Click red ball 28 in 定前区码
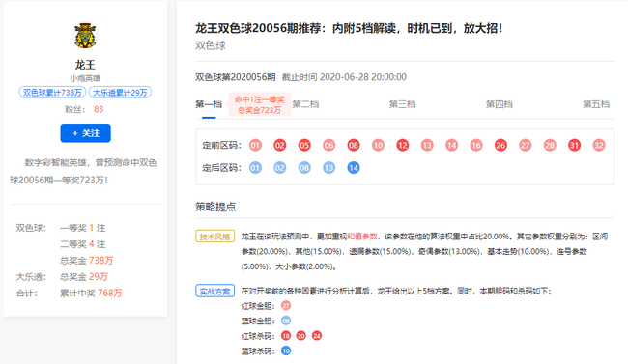The image size is (628, 364). [x=550, y=145]
